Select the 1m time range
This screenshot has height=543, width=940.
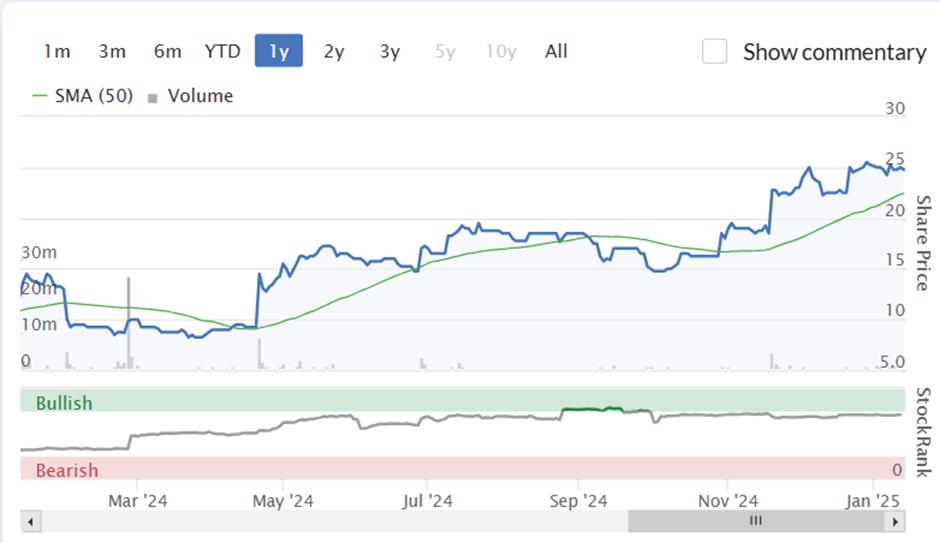click(x=57, y=52)
